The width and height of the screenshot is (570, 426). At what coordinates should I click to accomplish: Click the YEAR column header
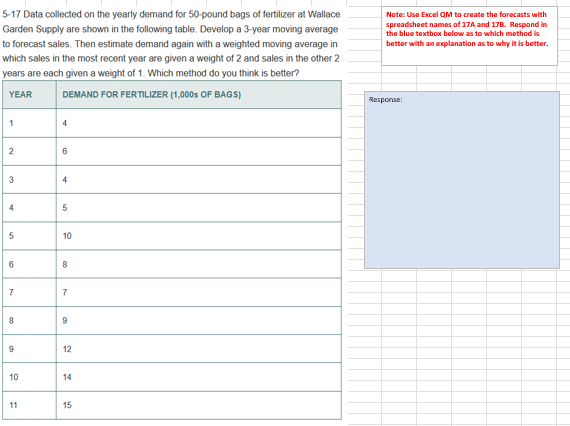point(29,95)
